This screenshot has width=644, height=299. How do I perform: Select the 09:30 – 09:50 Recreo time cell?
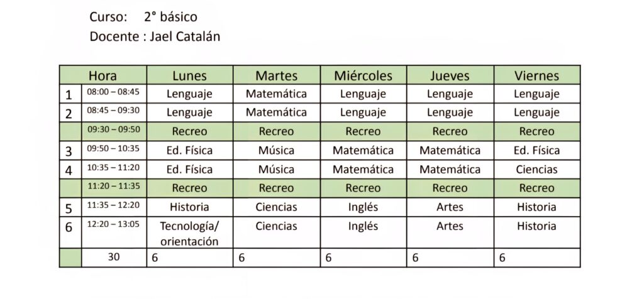click(114, 131)
